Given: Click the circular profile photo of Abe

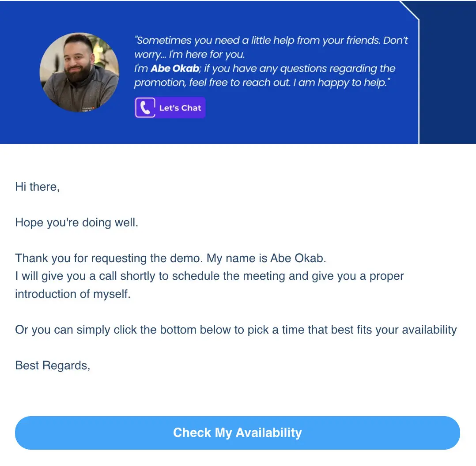Looking at the screenshot, I should point(79,72).
